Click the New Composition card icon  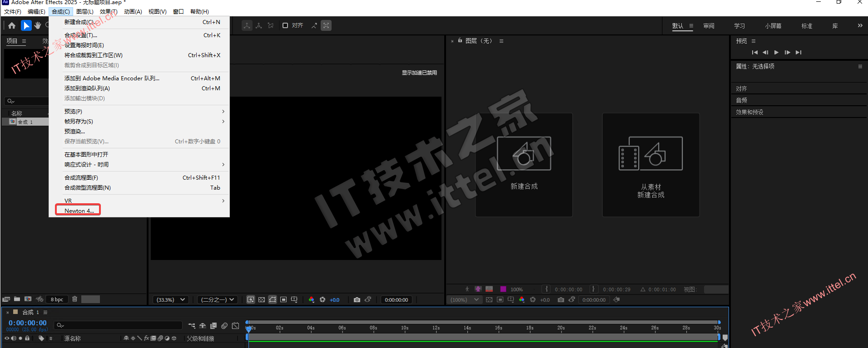pyautogui.click(x=524, y=154)
